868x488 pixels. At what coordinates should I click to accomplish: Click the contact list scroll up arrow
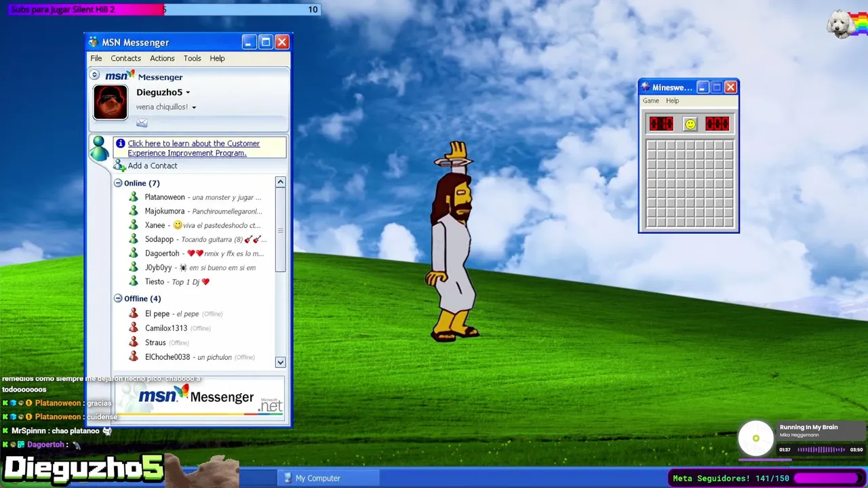coord(280,182)
